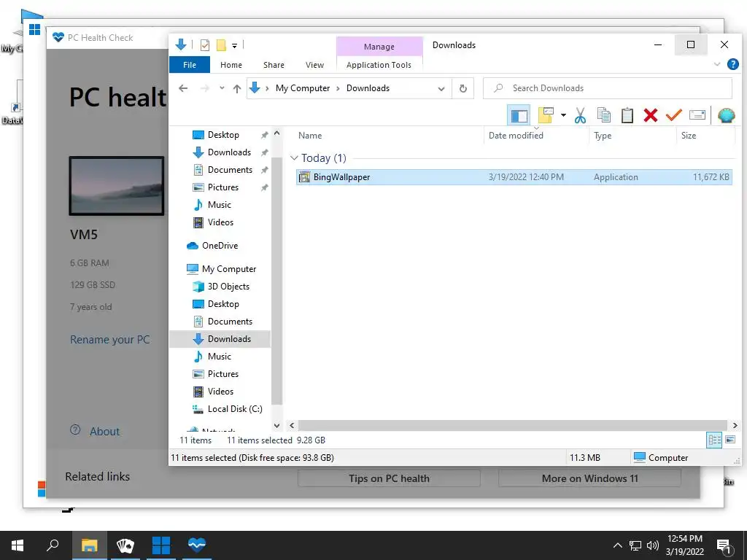Click the quick access New Folder icon
The width and height of the screenshot is (747, 560).
pyautogui.click(x=221, y=45)
